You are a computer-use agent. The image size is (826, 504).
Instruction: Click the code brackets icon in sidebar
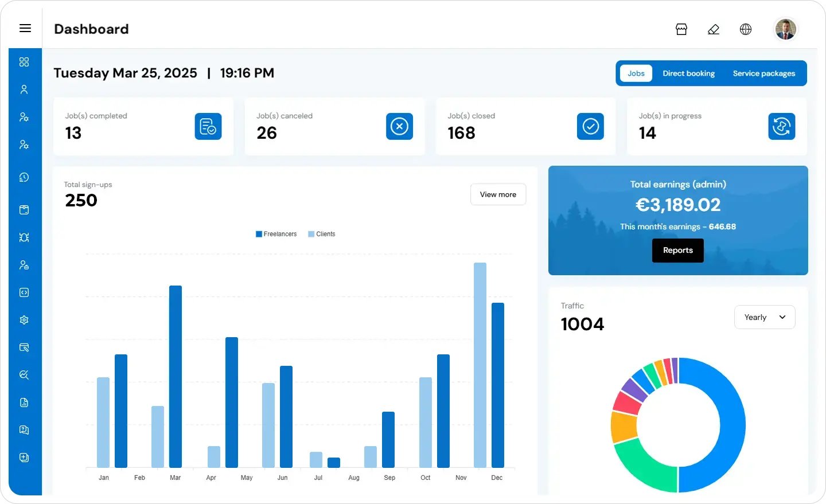point(24,292)
